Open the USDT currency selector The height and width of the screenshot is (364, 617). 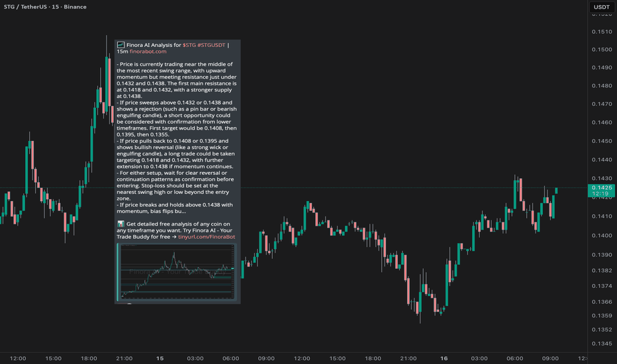click(601, 7)
